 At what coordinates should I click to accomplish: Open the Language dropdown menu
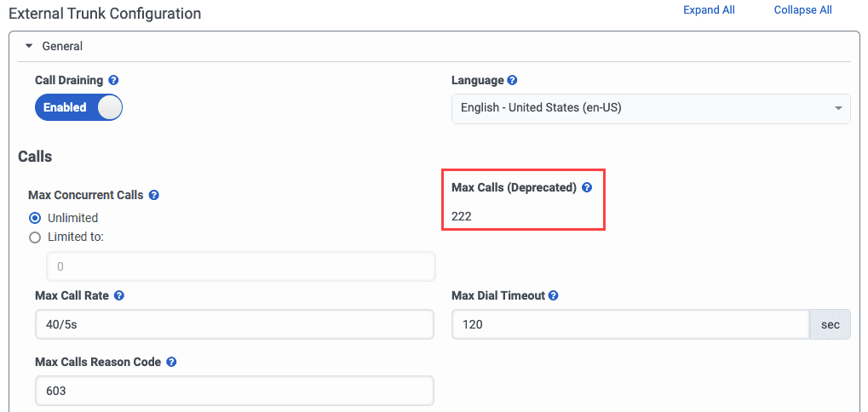[651, 108]
